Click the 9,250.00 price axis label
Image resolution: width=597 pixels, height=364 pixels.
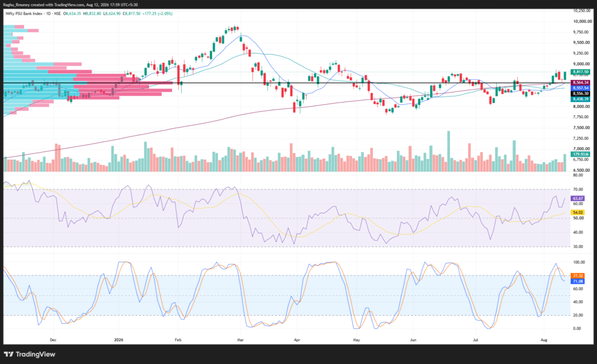(x=581, y=53)
